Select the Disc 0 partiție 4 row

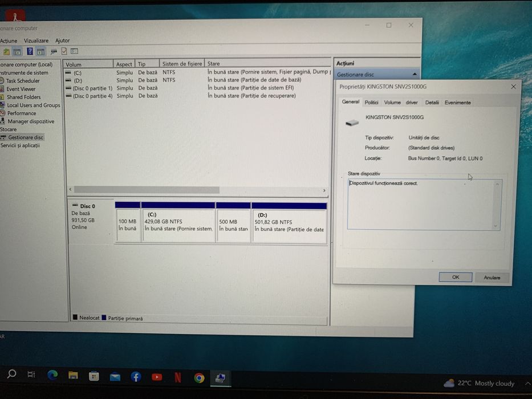point(197,96)
